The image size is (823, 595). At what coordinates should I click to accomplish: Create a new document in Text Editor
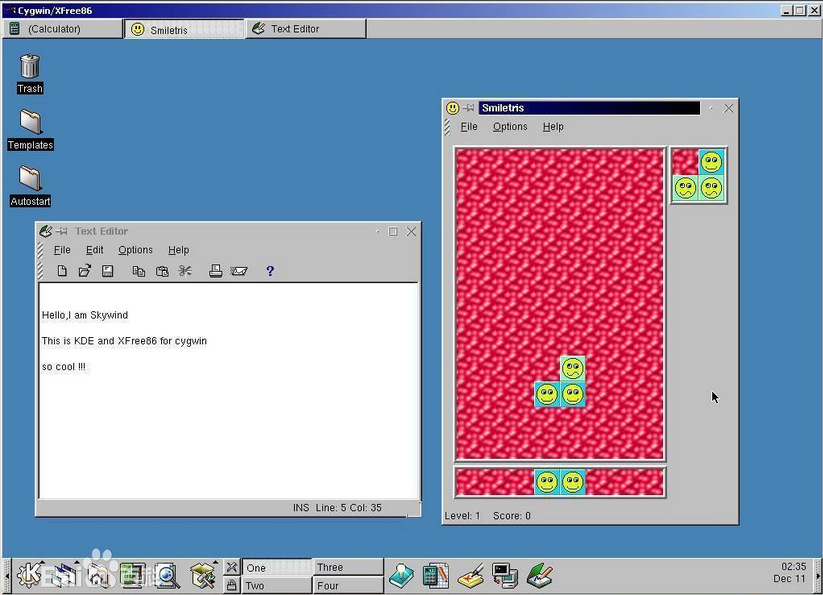coord(62,271)
